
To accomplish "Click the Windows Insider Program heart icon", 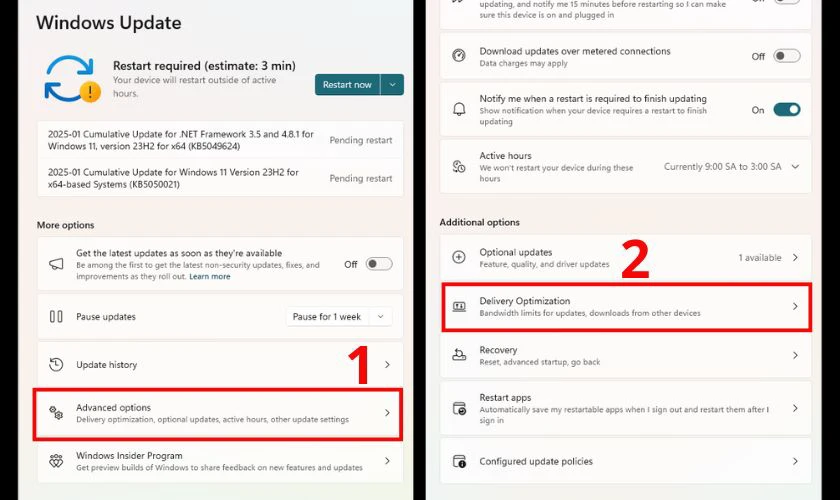I will click(x=56, y=461).
